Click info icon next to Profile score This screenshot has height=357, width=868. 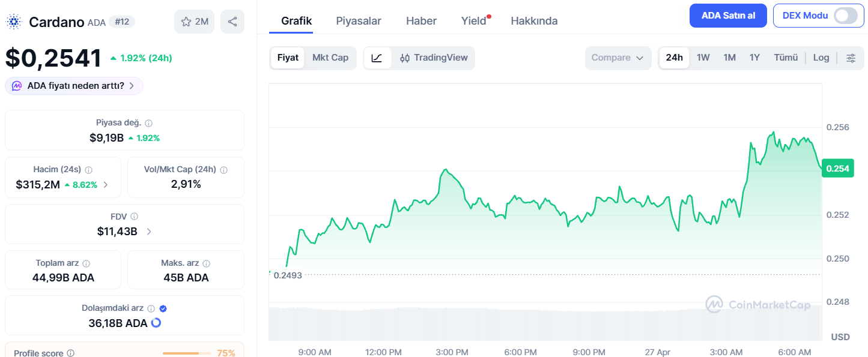[71, 353]
